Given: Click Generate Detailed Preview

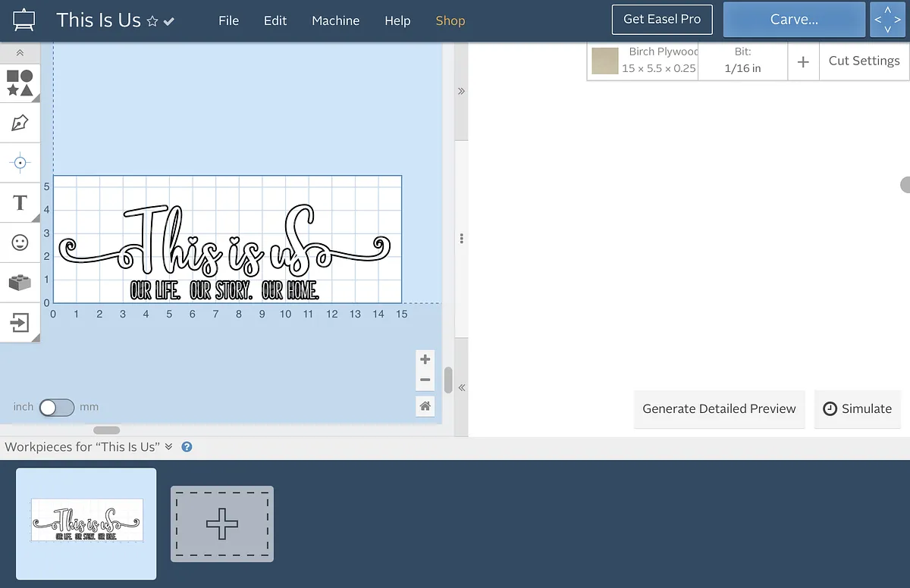Looking at the screenshot, I should (x=719, y=408).
